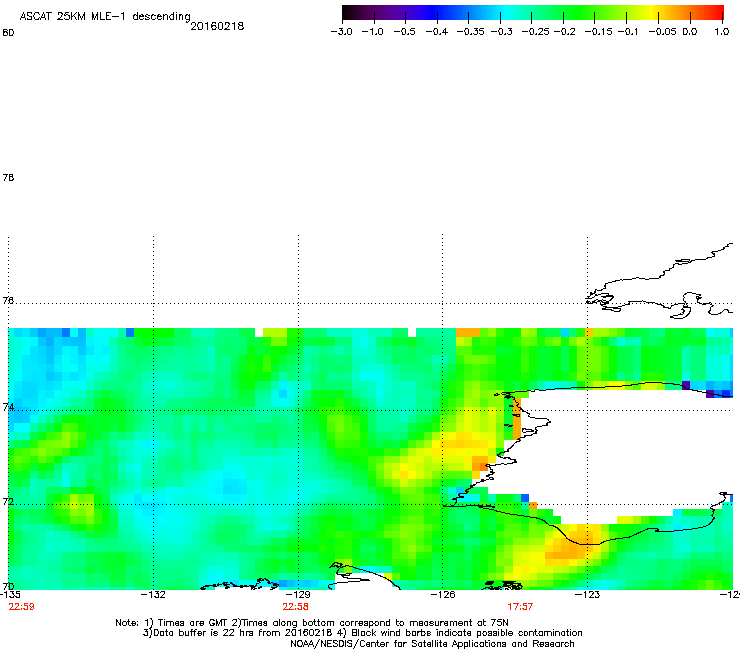Click the '-3.0' color bar label
Viewport: 740px width, 650px height.
(x=341, y=32)
